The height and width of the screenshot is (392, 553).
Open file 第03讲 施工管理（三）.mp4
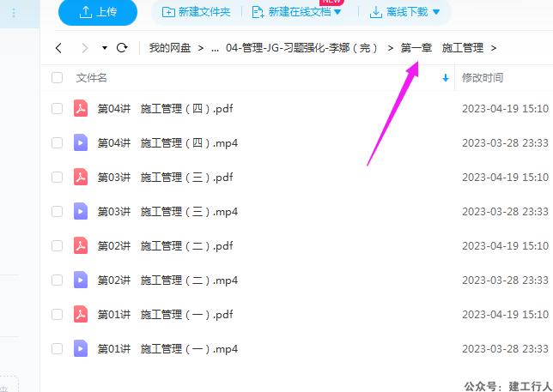tap(167, 211)
